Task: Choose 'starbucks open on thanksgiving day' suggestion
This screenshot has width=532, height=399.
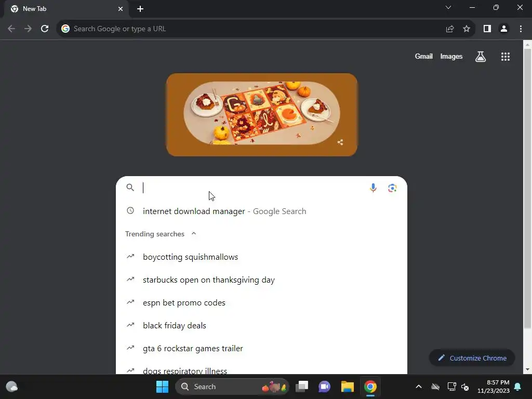Action: 262,280
